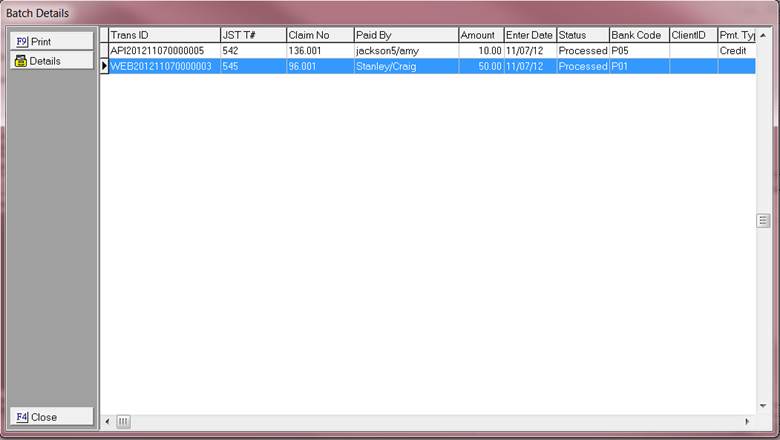Select transaction API201211070000005 row
The height and width of the screenshot is (440, 780).
pos(163,50)
